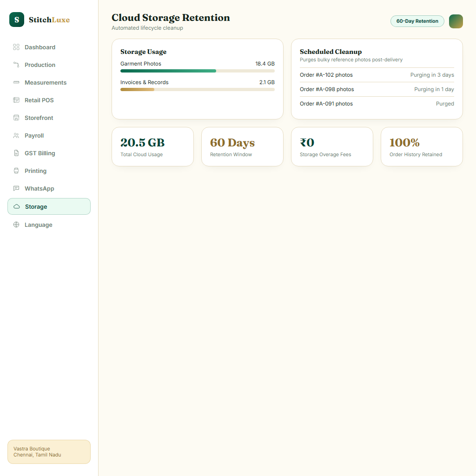Open the user avatar in header
476x476 pixels.
pyautogui.click(x=456, y=21)
